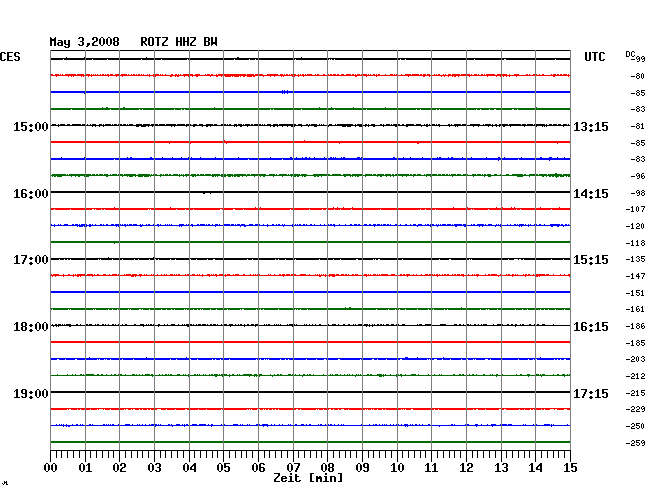Click the DC value '-185'
This screenshot has height=494, width=650.
tap(635, 343)
